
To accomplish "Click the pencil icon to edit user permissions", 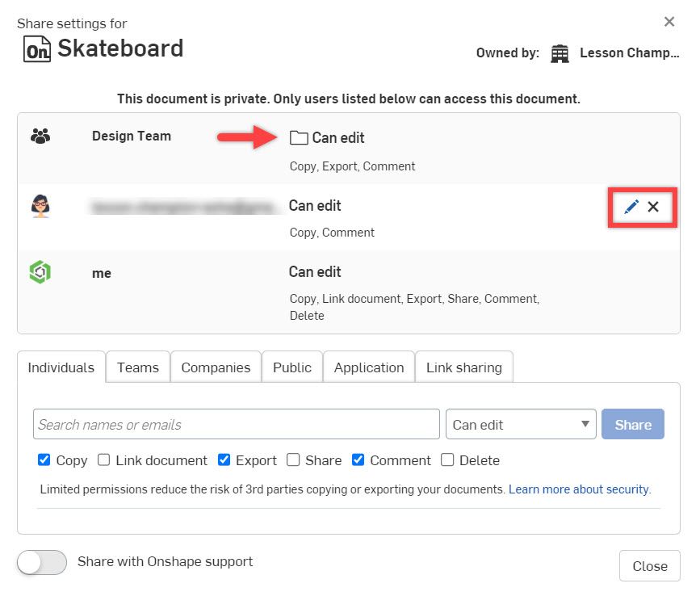I will tap(631, 207).
